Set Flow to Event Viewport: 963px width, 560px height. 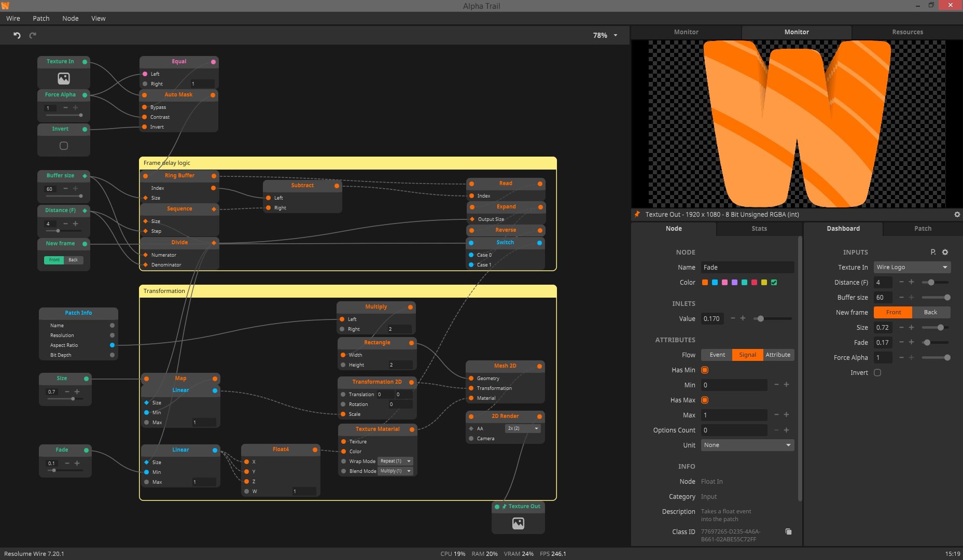717,355
